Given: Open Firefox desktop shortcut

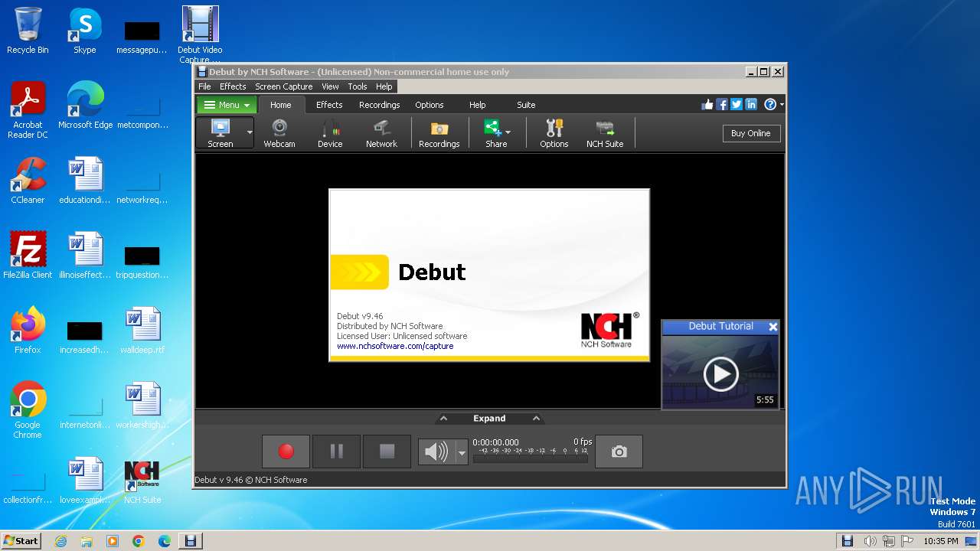Looking at the screenshot, I should click(28, 331).
